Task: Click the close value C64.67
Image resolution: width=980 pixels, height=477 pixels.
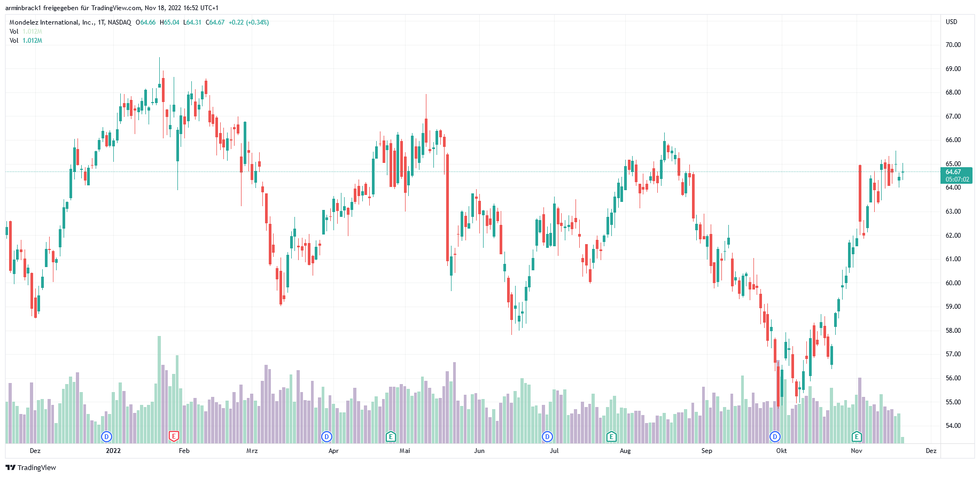Action: (x=215, y=22)
